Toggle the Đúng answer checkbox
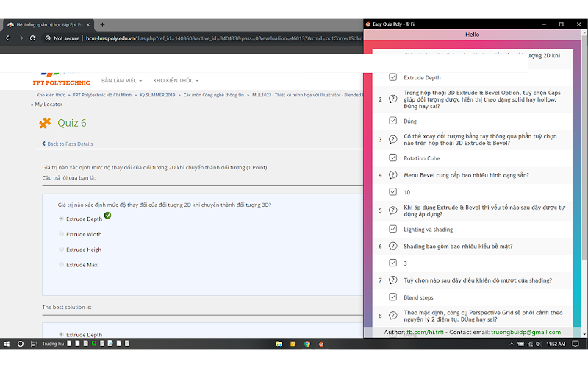 pyautogui.click(x=392, y=121)
